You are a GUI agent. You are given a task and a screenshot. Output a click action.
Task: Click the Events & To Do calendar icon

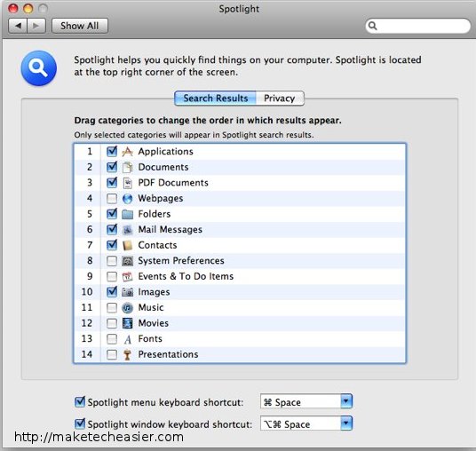[128, 276]
